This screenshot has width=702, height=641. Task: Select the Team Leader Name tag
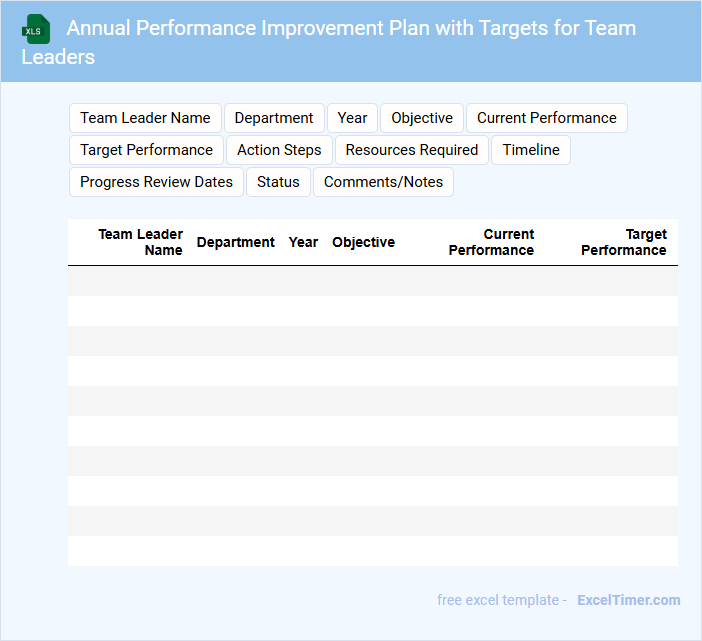coord(145,118)
